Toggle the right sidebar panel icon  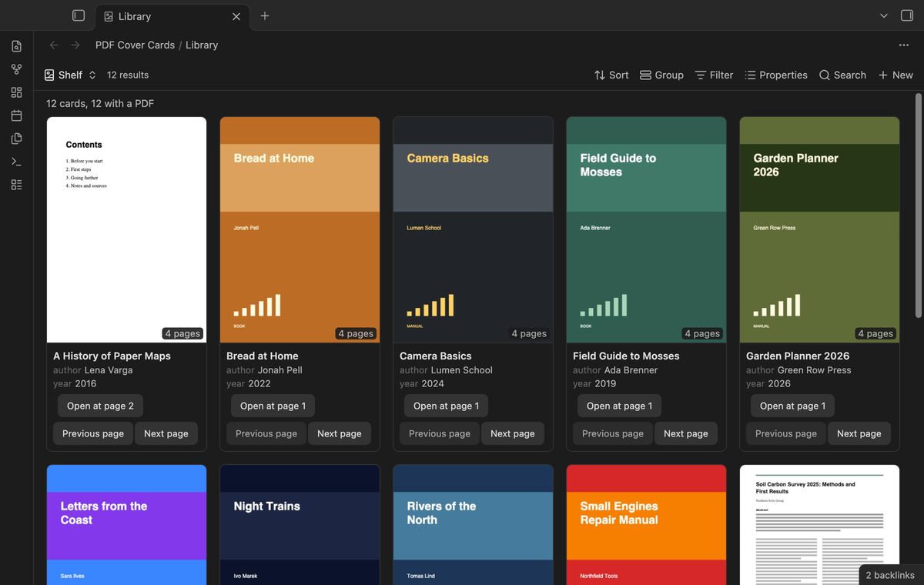(906, 15)
